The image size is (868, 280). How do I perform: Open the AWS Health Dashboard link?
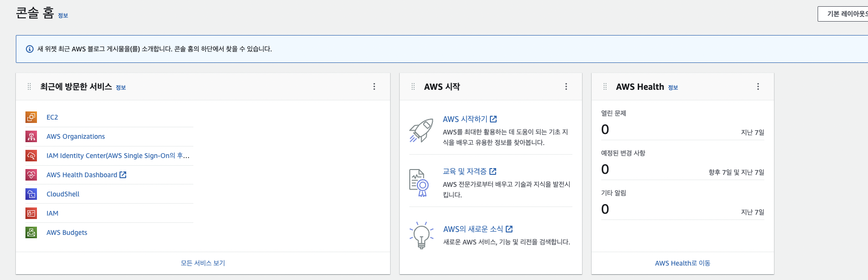(82, 175)
